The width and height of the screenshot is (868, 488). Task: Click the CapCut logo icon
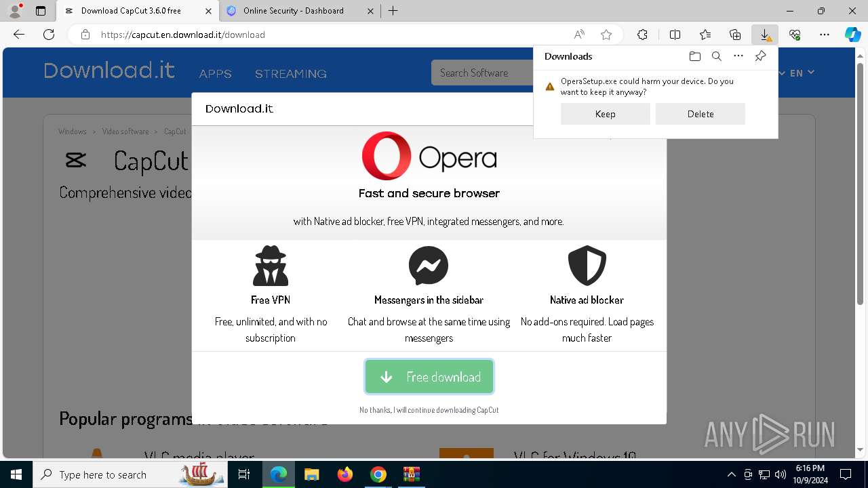click(x=75, y=160)
